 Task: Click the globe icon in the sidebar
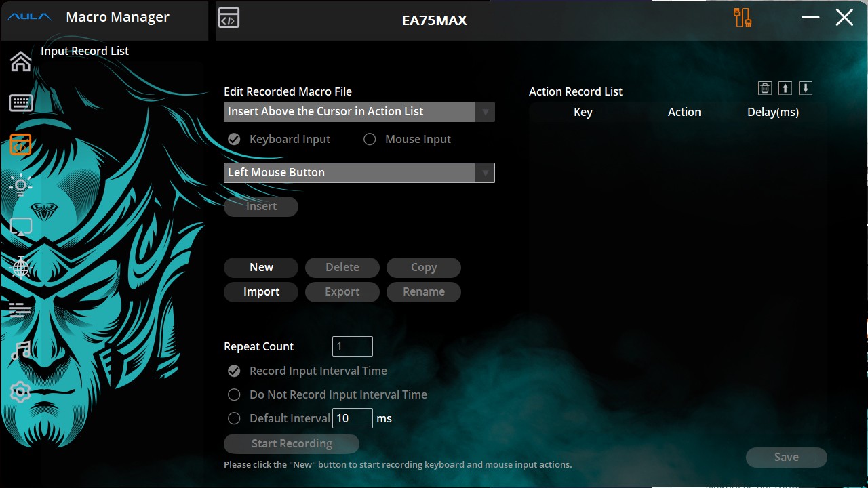pos(20,267)
